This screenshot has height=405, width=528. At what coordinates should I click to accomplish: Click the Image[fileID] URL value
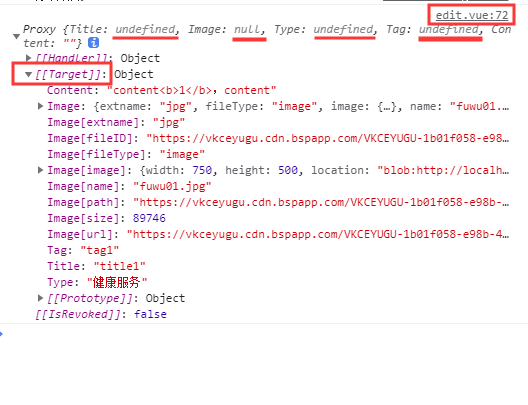328,138
